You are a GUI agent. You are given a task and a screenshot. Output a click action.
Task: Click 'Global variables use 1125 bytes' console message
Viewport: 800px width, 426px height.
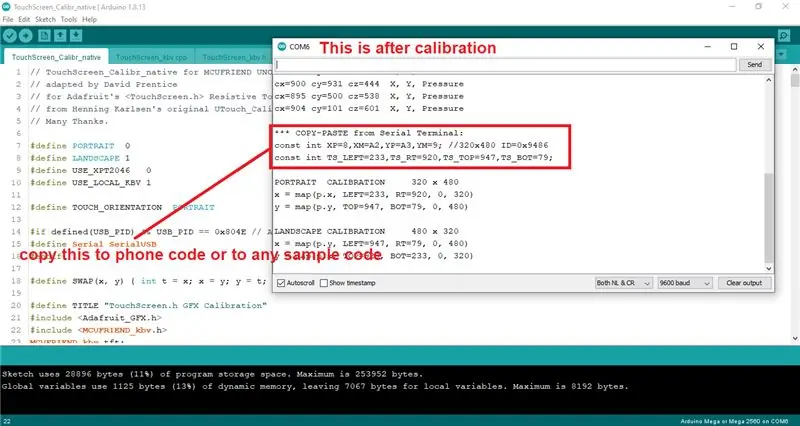tap(315, 386)
